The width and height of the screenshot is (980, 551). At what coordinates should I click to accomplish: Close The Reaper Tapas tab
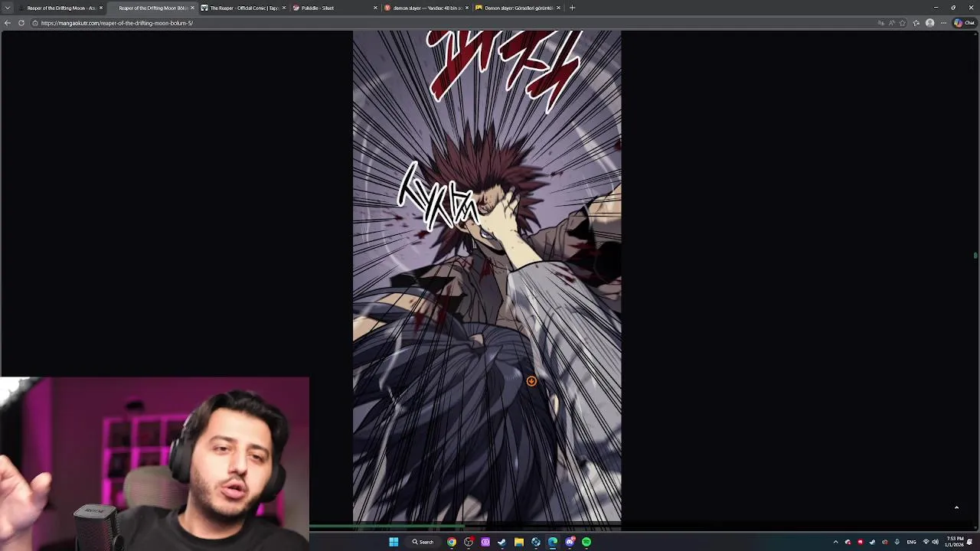284,8
